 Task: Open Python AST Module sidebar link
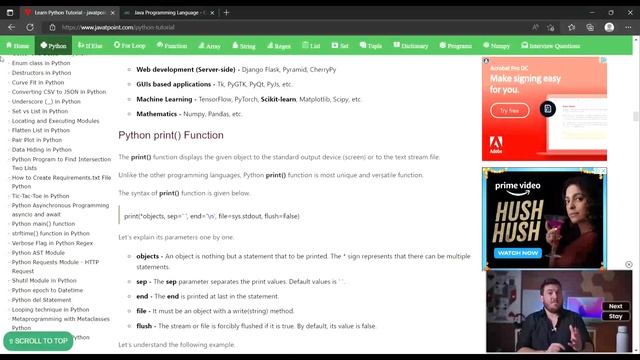pos(38,253)
